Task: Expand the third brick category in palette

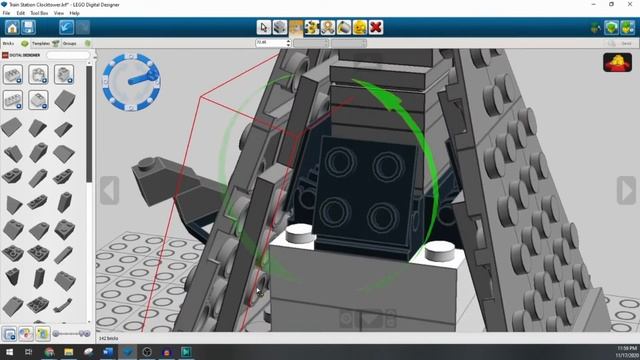Action: (x=64, y=74)
